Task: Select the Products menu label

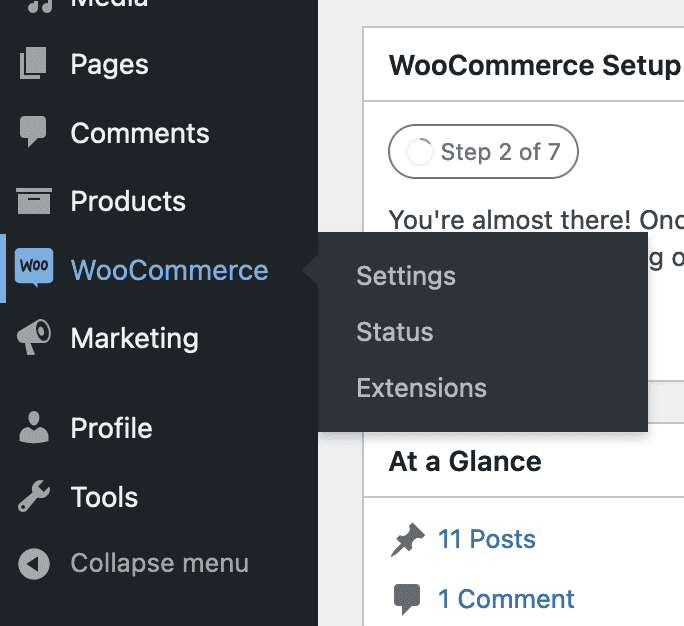Action: point(128,201)
